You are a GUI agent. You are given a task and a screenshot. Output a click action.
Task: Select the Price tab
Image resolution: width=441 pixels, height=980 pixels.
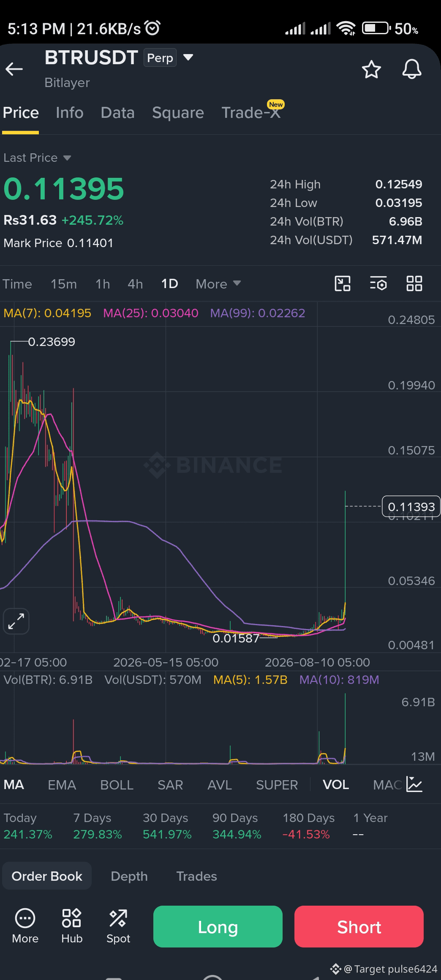pyautogui.click(x=21, y=113)
